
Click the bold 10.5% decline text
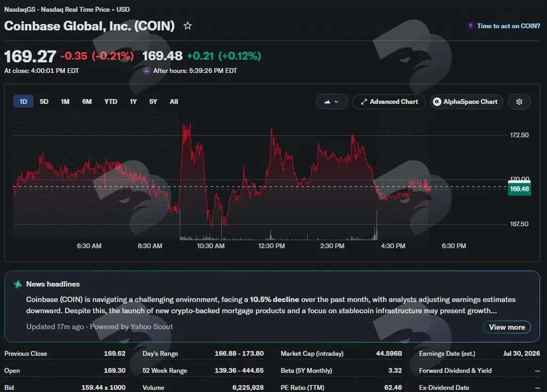click(x=274, y=300)
